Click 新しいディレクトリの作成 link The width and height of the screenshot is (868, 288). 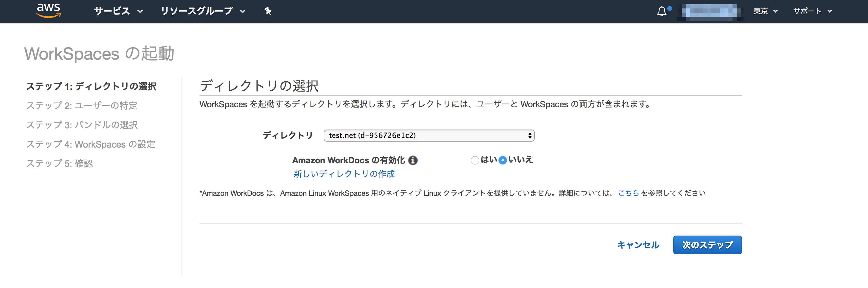click(344, 174)
